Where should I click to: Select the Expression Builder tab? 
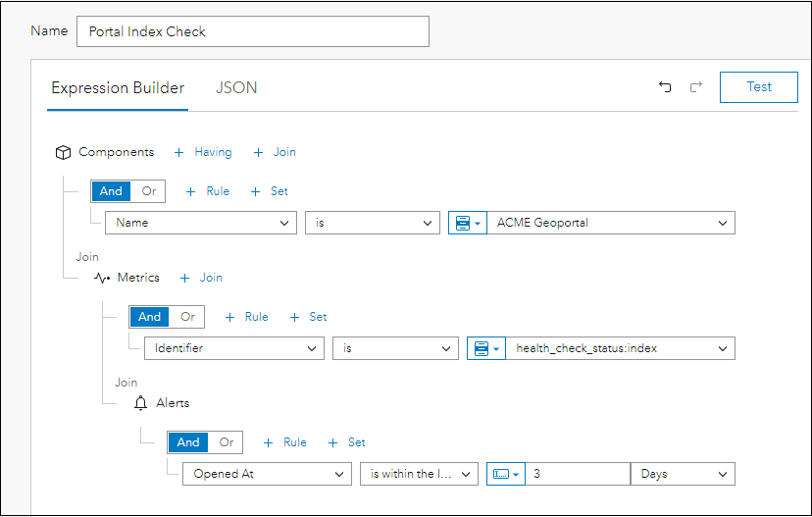pyautogui.click(x=118, y=87)
